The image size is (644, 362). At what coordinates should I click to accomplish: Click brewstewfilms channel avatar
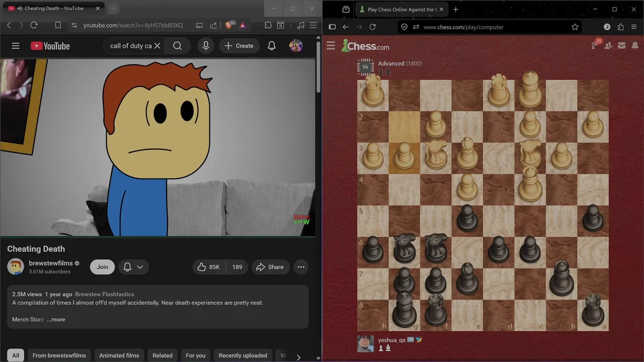coord(16,267)
